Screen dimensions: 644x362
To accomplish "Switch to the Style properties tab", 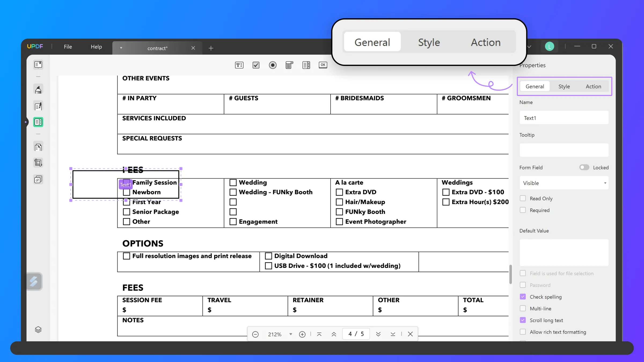I will [564, 86].
